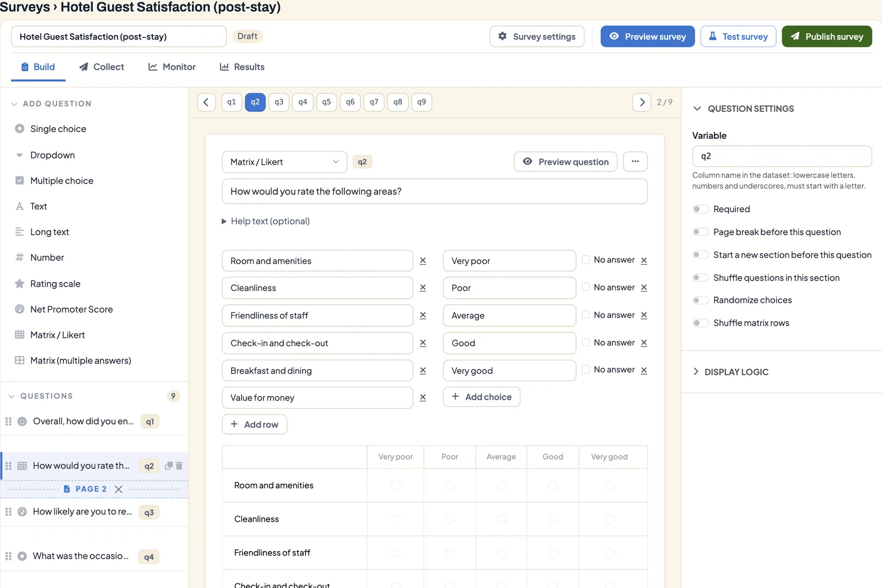Switch to the Collect tab
This screenshot has width=882, height=588.
point(102,67)
